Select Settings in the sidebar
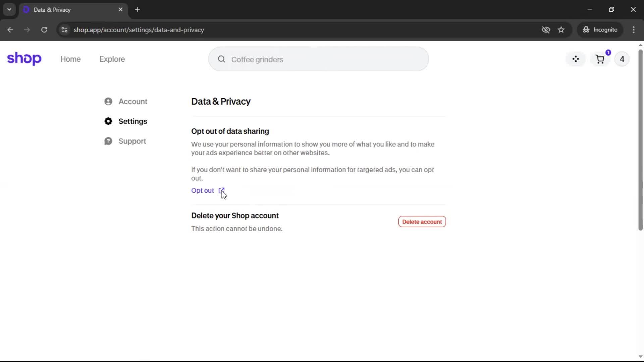Image resolution: width=644 pixels, height=362 pixels. [132, 121]
